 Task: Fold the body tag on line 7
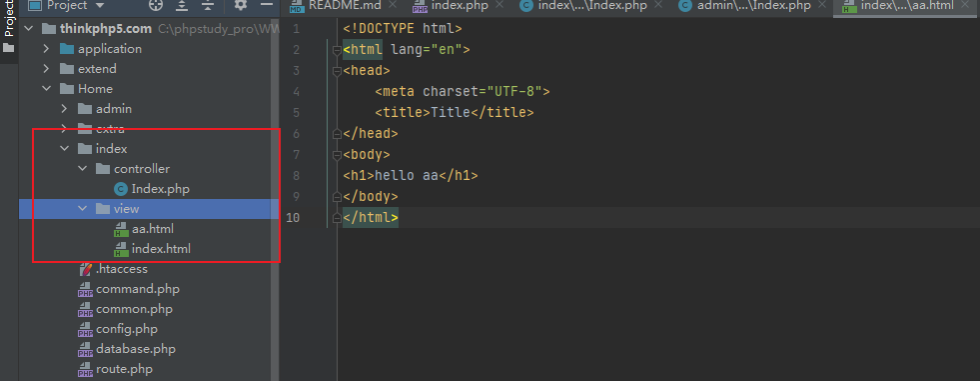(x=338, y=155)
